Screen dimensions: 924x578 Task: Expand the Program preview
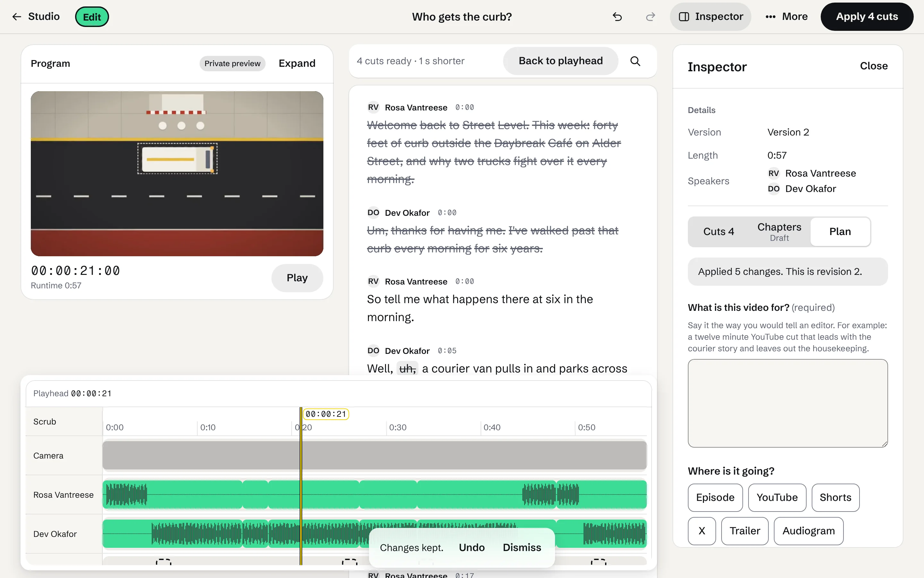tap(297, 64)
